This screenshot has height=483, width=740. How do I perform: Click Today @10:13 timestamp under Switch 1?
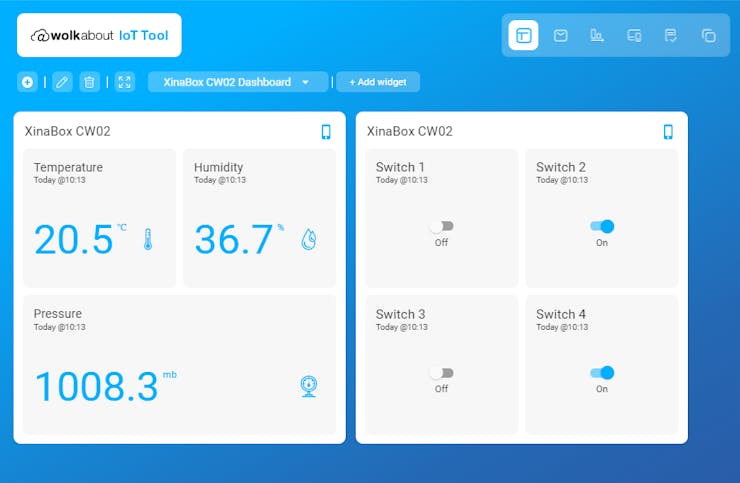click(x=402, y=180)
